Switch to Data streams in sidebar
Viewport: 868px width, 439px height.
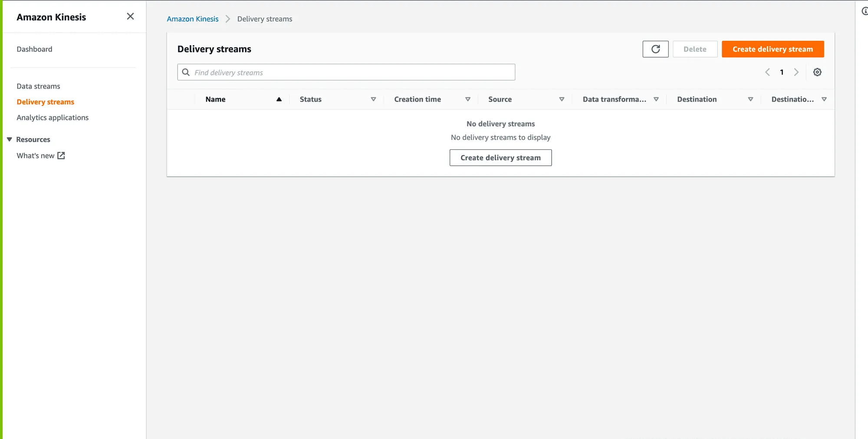[x=38, y=86]
